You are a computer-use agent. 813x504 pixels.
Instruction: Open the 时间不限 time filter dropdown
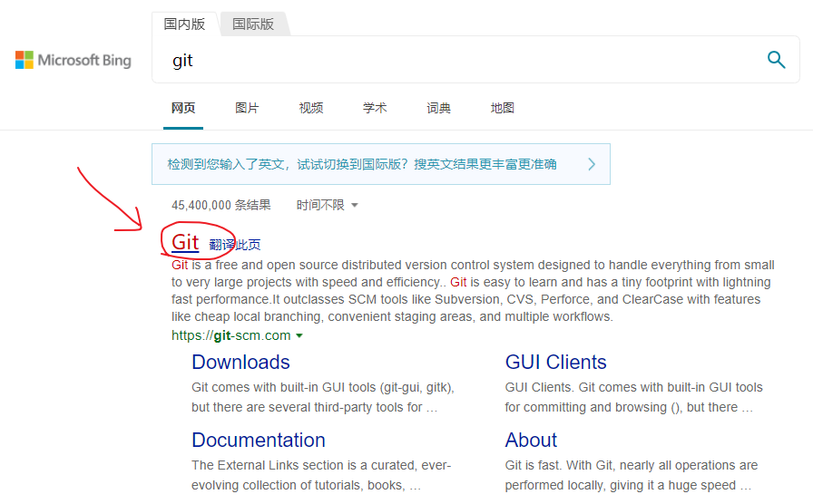click(327, 205)
